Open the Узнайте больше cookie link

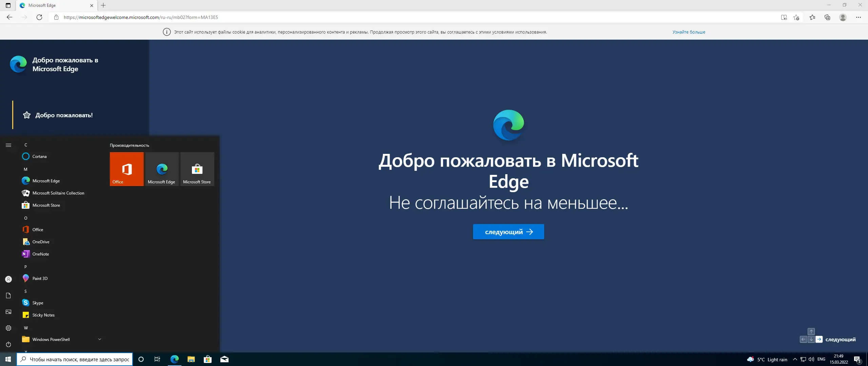[x=689, y=32]
